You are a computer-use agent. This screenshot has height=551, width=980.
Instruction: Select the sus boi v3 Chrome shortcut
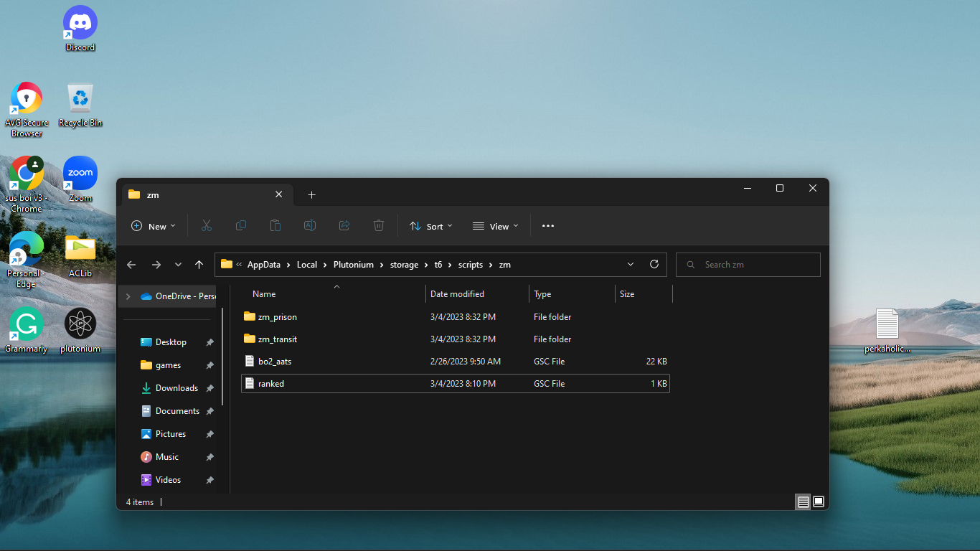click(27, 184)
